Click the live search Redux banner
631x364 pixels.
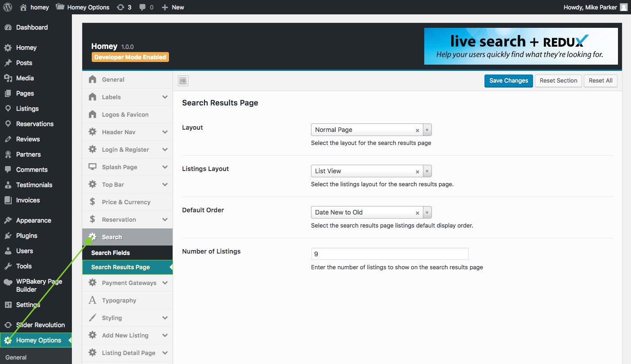521,46
